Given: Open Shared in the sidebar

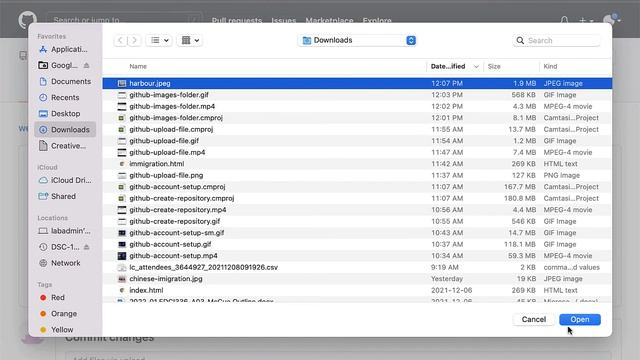Looking at the screenshot, I should [x=65, y=196].
